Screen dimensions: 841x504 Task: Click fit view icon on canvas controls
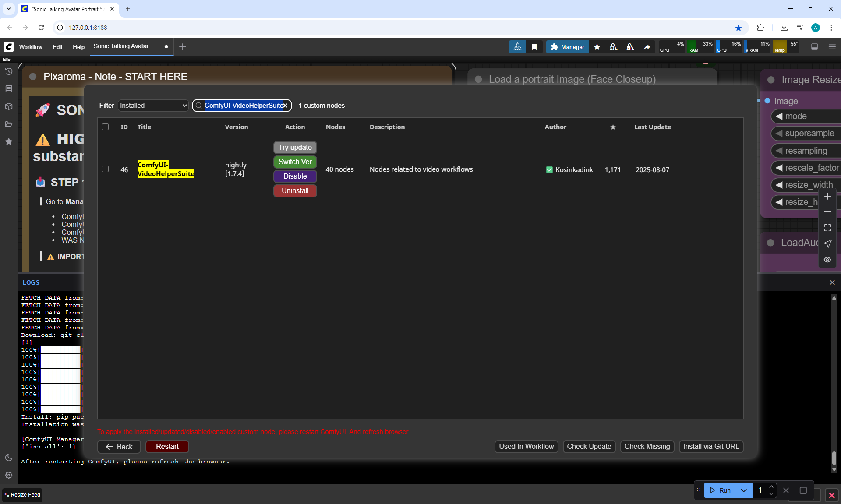(827, 228)
